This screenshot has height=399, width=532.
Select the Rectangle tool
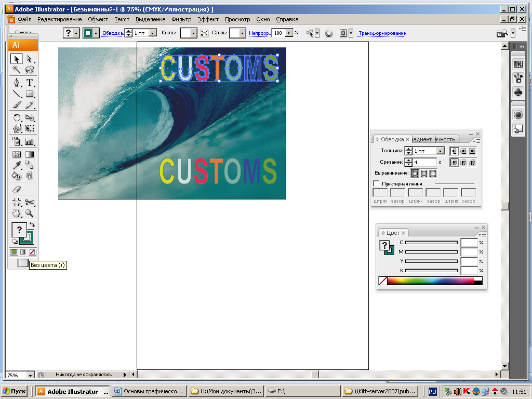[x=30, y=94]
